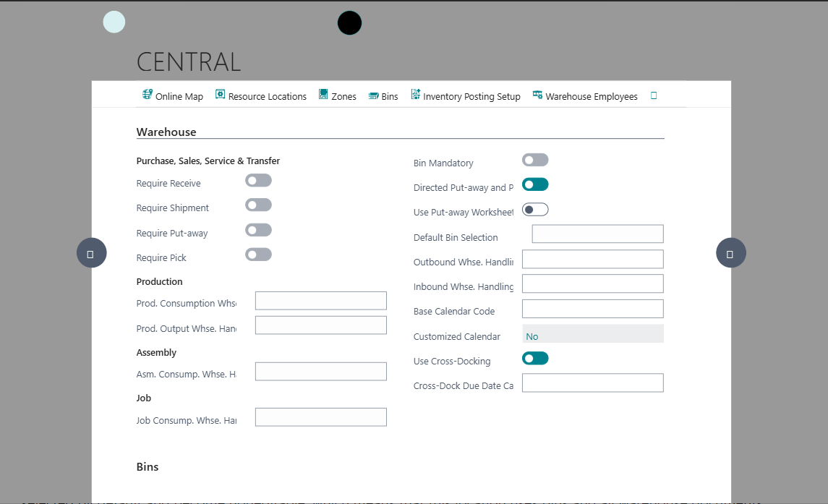Screen dimensions: 828x504
Task: Go to next record with right arrow
Action: (x=730, y=254)
